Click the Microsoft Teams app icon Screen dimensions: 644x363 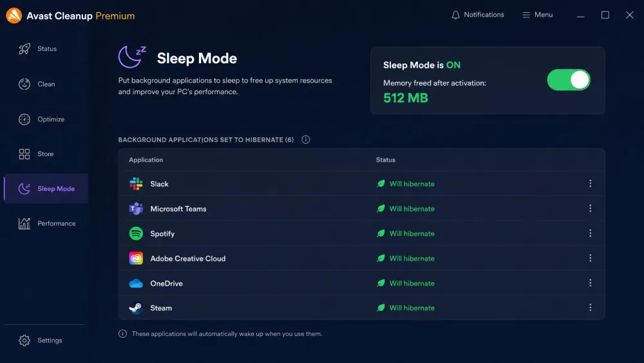click(x=136, y=209)
